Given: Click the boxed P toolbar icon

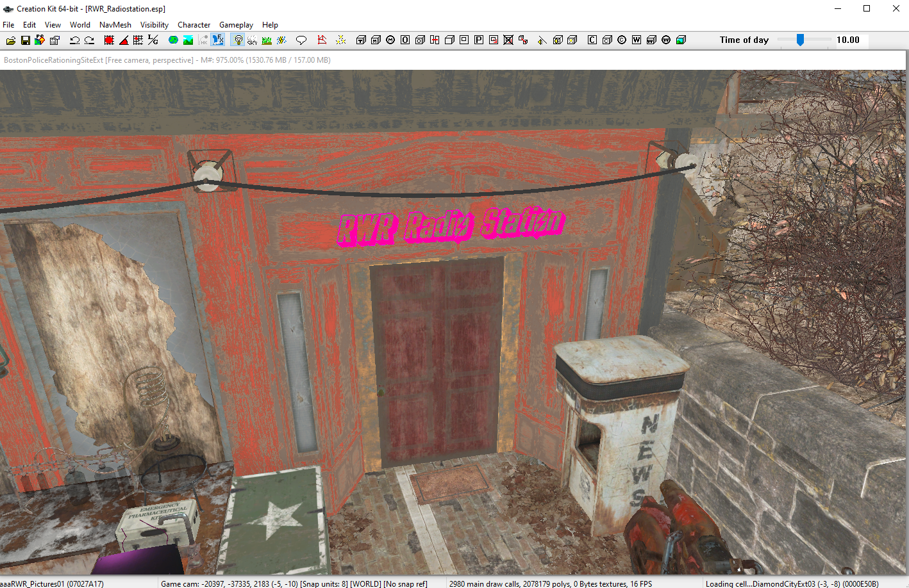Looking at the screenshot, I should (479, 40).
